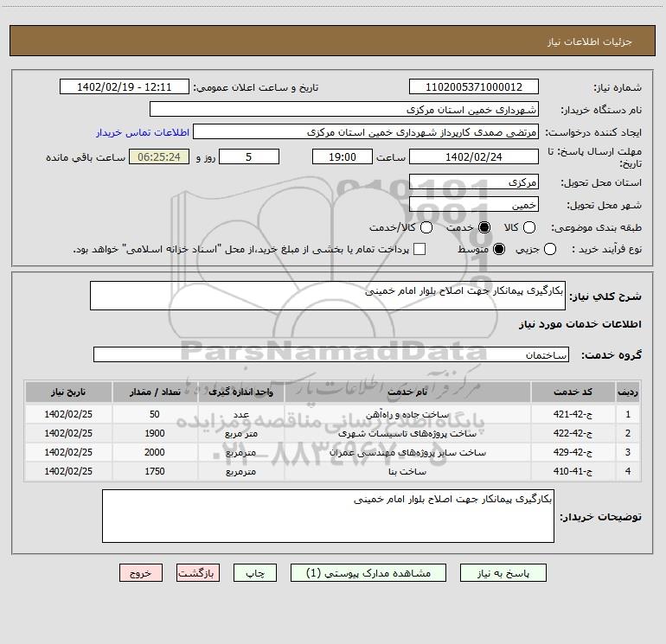Image resolution: width=666 pixels, height=644 pixels.
Task: Open the اطلاعات تماس خریدار link
Action: click(x=143, y=132)
